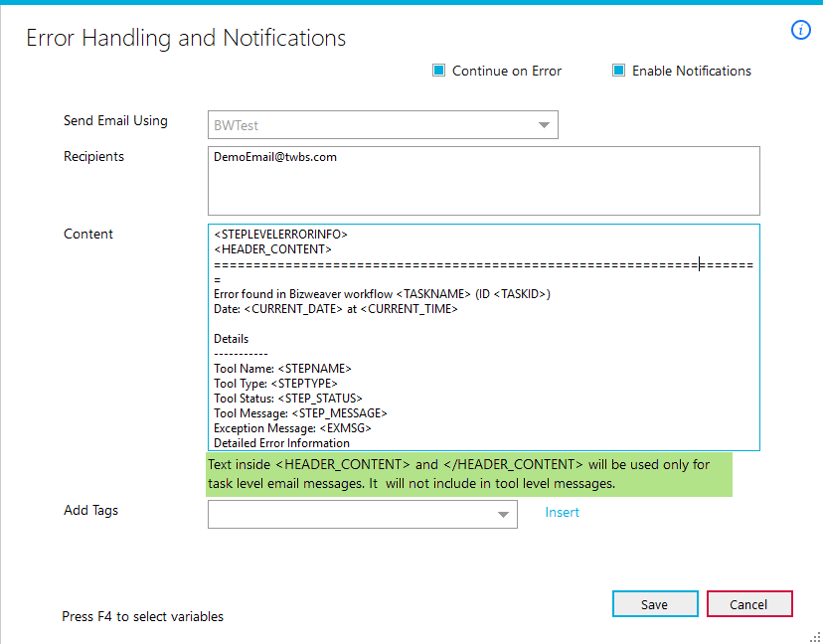Click the 'Error found in Bizweaver workflow' line
Viewport: 823px width, 644px height.
(x=382, y=294)
